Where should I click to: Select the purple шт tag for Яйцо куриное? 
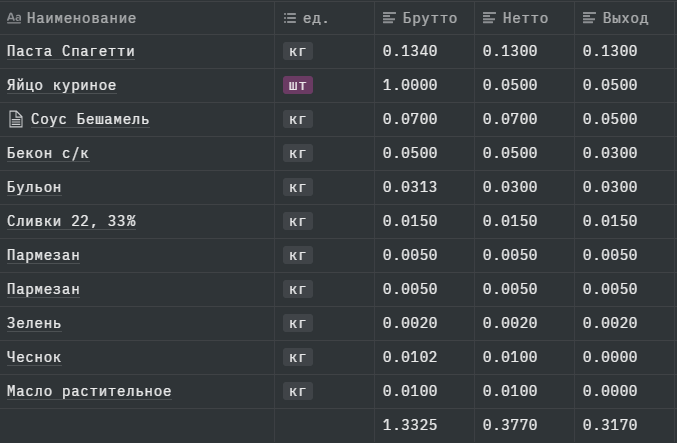click(x=297, y=85)
